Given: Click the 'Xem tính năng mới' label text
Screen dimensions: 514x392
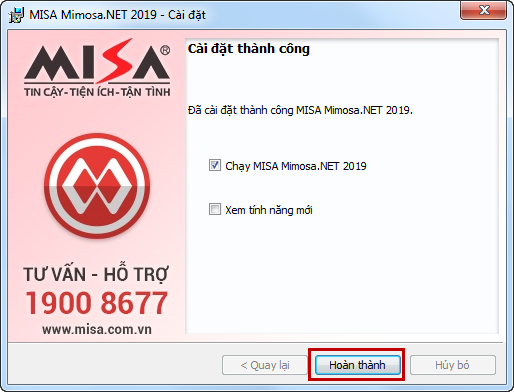Looking at the screenshot, I should click(269, 210).
